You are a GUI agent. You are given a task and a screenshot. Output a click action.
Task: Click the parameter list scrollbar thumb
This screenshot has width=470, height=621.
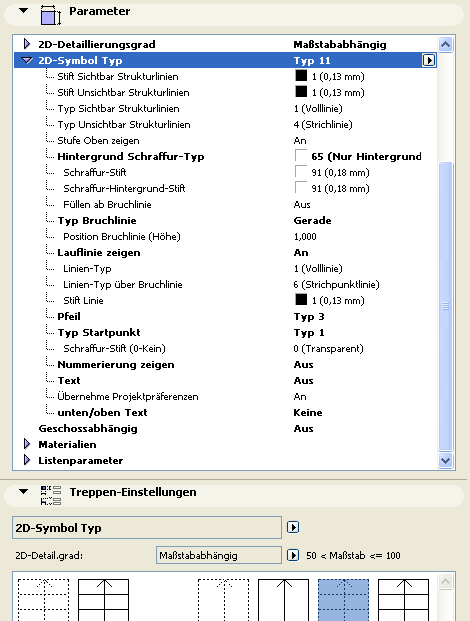[x=445, y=306]
